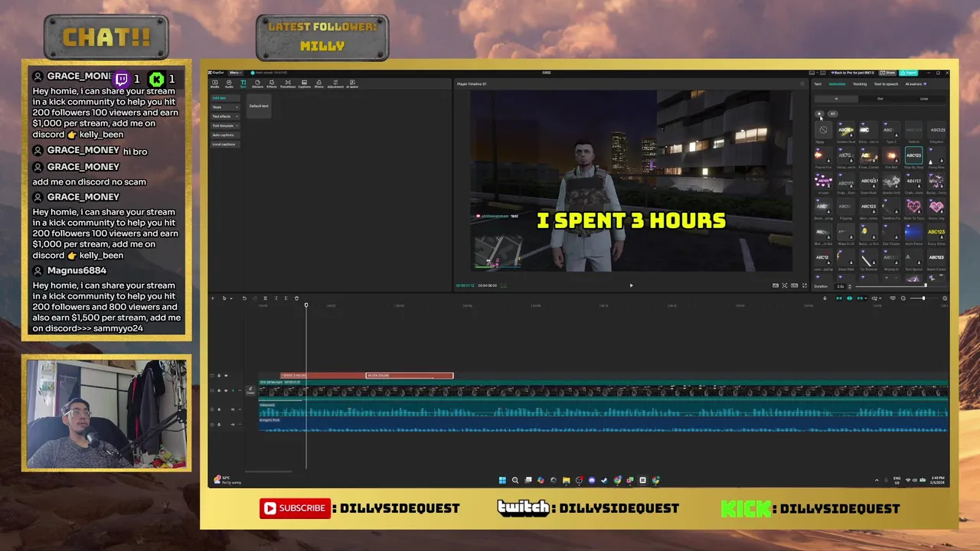
Task: Open the Media panel in CapCut
Action: 215,84
